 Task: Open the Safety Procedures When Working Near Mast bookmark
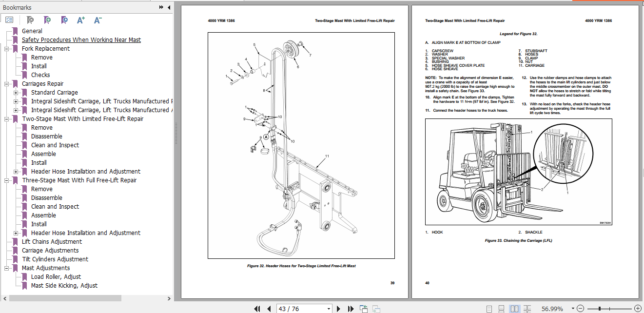[x=81, y=39]
